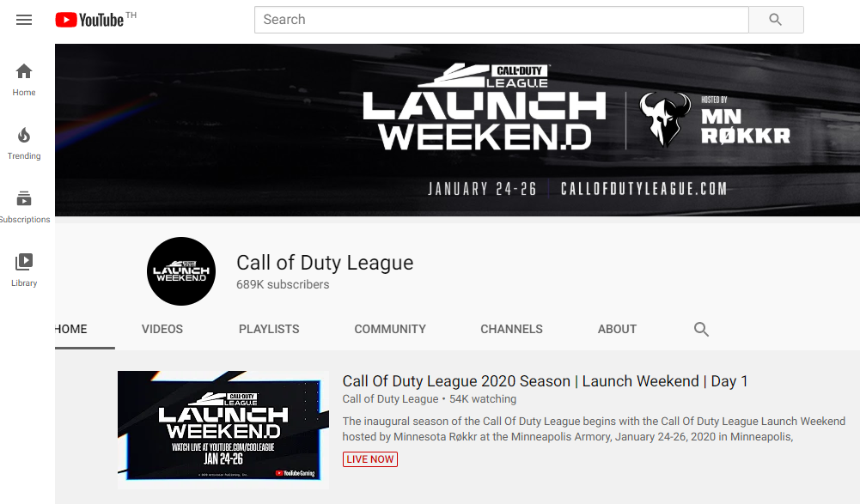
Task: Search within channel using magnifier icon
Action: coord(701,329)
